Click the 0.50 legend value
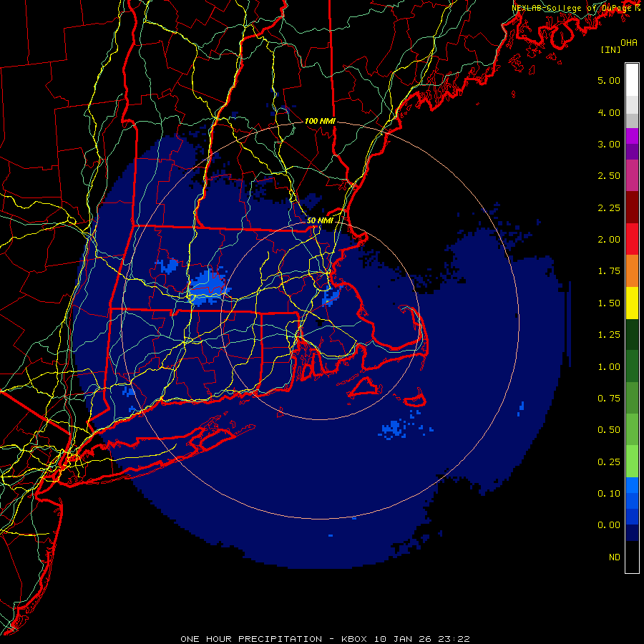This screenshot has width=644, height=644. [609, 430]
